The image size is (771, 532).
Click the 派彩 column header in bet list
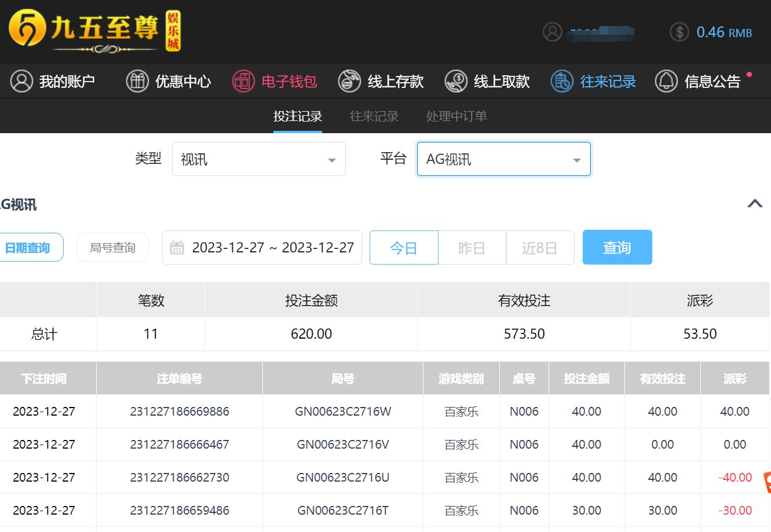point(735,379)
